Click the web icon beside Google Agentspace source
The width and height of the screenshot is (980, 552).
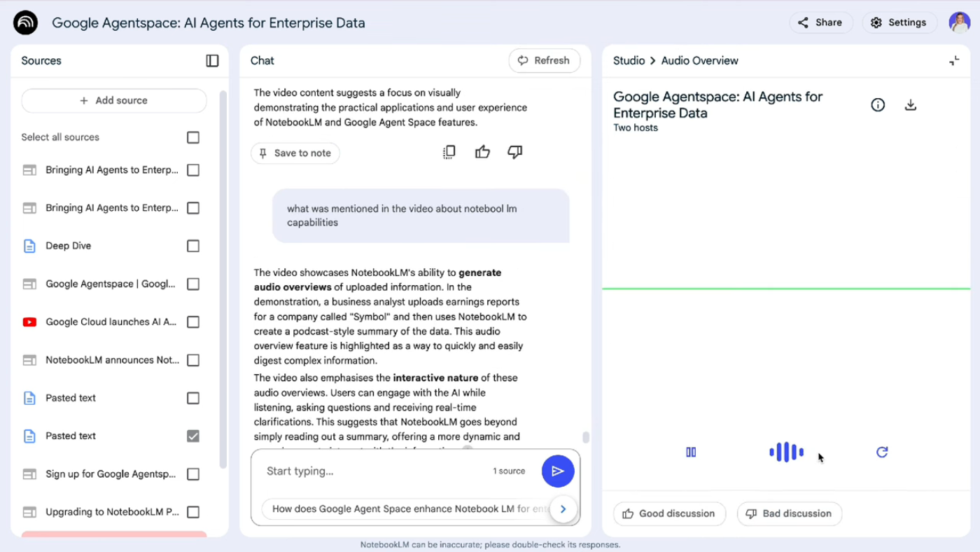29,284
